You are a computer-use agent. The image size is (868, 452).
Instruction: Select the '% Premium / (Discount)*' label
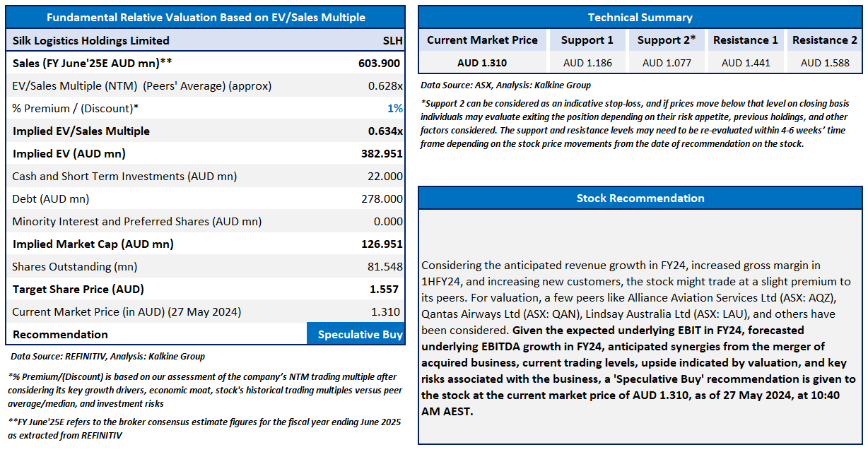pyautogui.click(x=76, y=108)
